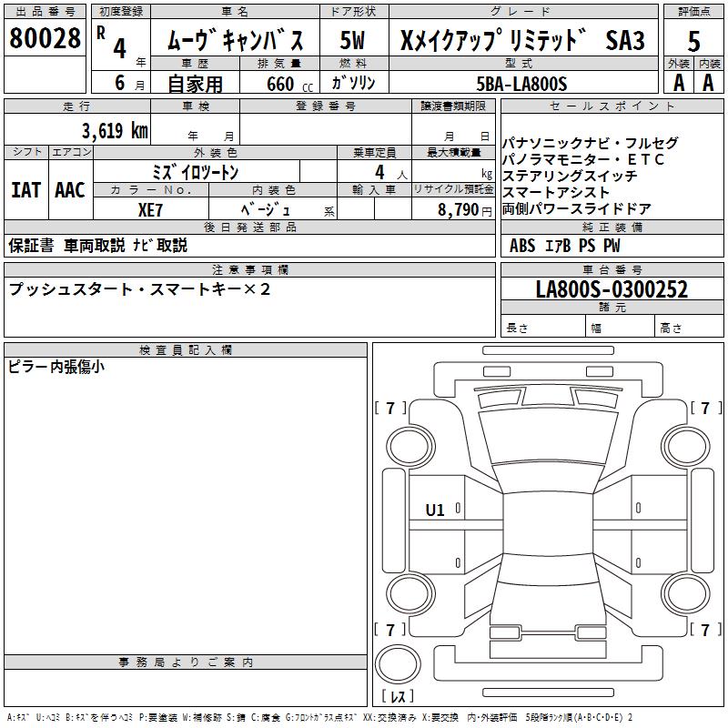The width and height of the screenshot is (728, 728).
Task: Select the line パノラマモニター・ETC
Action: tap(583, 160)
